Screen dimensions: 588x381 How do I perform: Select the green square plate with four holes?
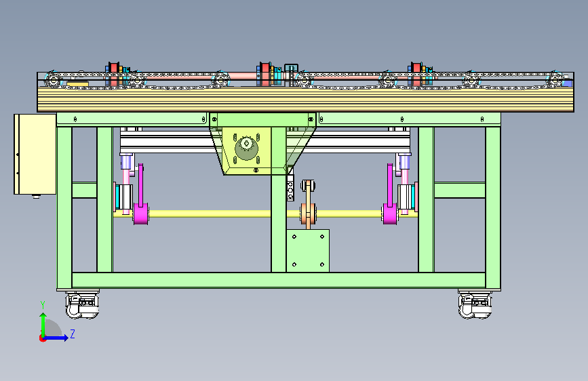point(308,251)
